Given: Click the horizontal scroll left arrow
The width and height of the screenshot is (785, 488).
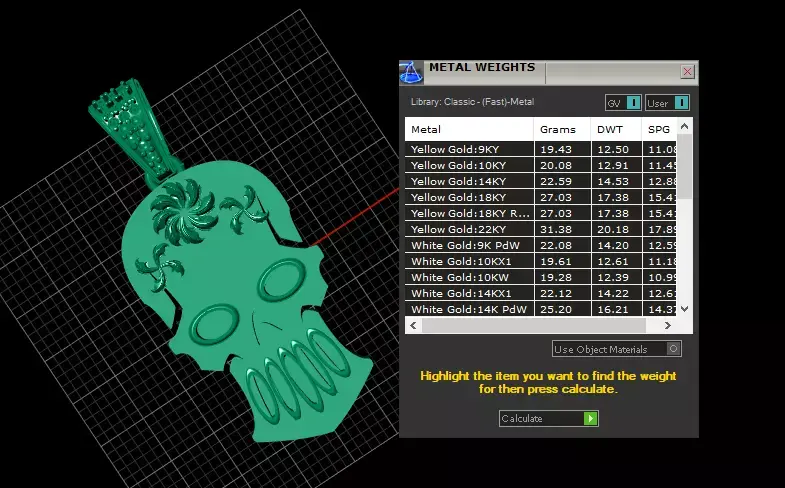Looking at the screenshot, I should click(413, 325).
